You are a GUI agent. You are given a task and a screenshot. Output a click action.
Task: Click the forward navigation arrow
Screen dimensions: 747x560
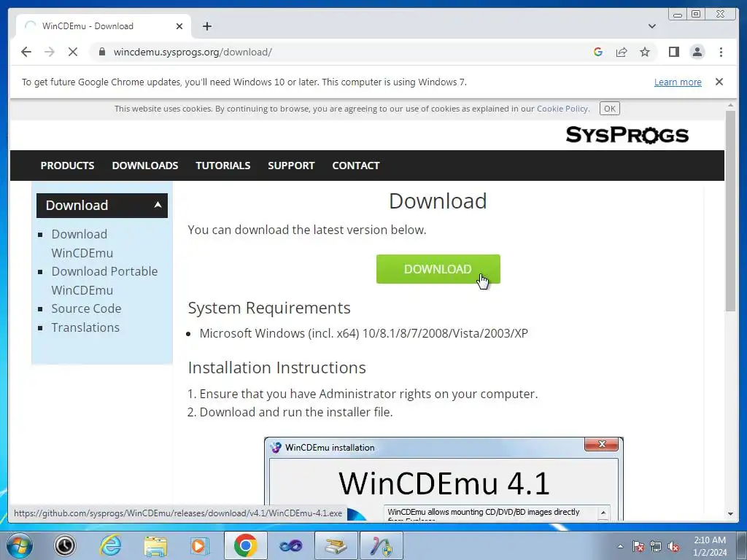pyautogui.click(x=50, y=52)
